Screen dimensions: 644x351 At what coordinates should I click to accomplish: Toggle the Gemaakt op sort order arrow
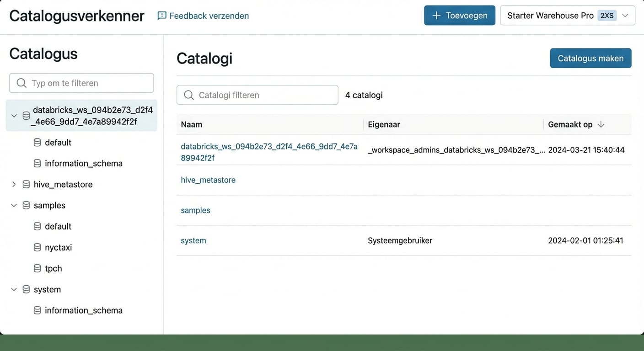point(601,124)
